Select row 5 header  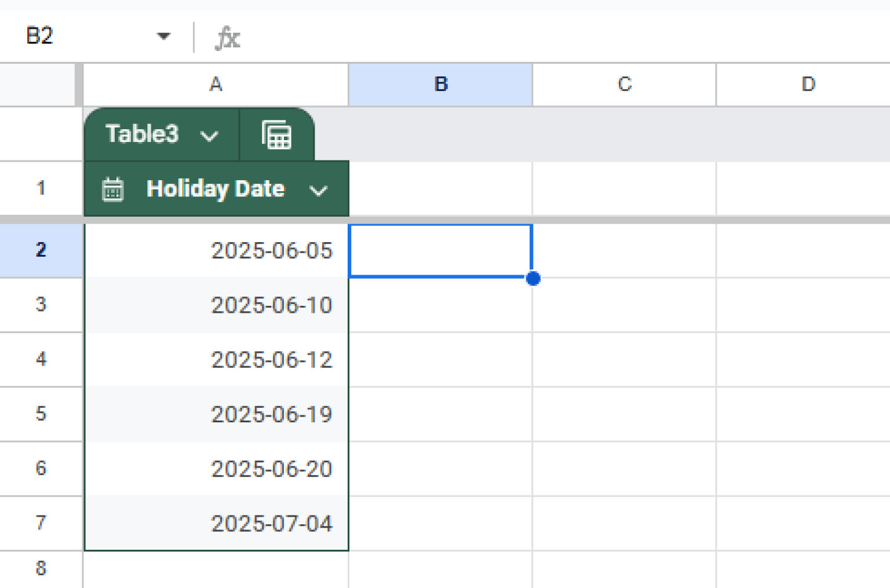[x=41, y=414]
